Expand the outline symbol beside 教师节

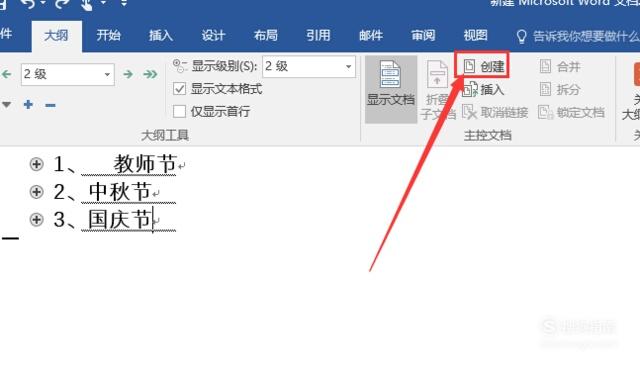(36, 164)
